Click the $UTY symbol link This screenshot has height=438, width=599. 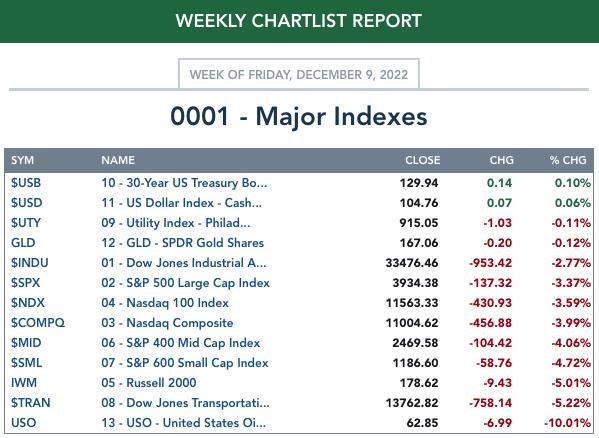click(26, 223)
